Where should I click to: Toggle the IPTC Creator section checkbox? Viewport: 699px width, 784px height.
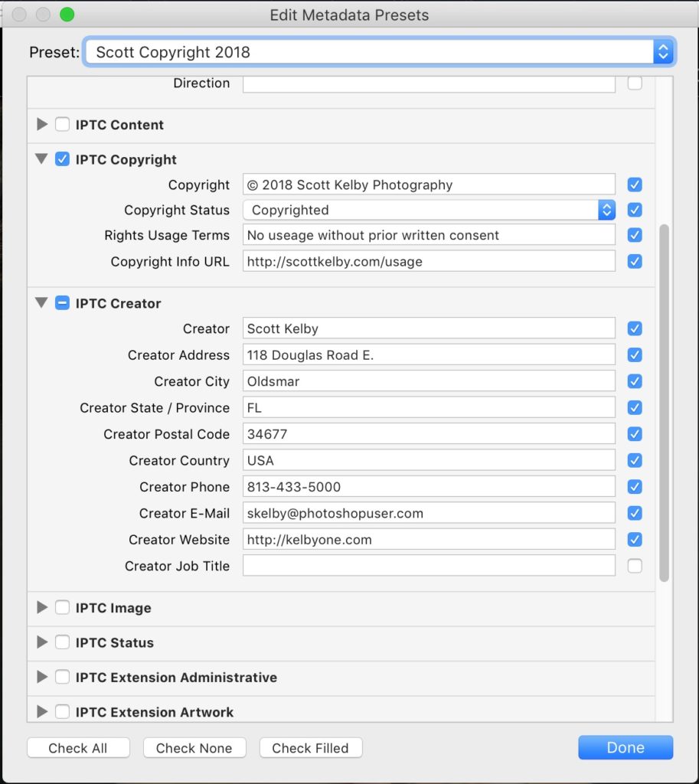click(63, 303)
